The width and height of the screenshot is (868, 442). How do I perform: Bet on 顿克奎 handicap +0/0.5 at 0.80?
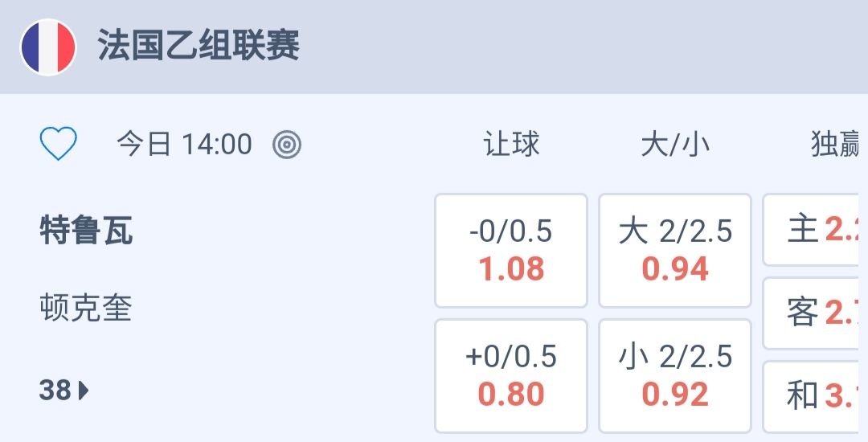pos(511,376)
